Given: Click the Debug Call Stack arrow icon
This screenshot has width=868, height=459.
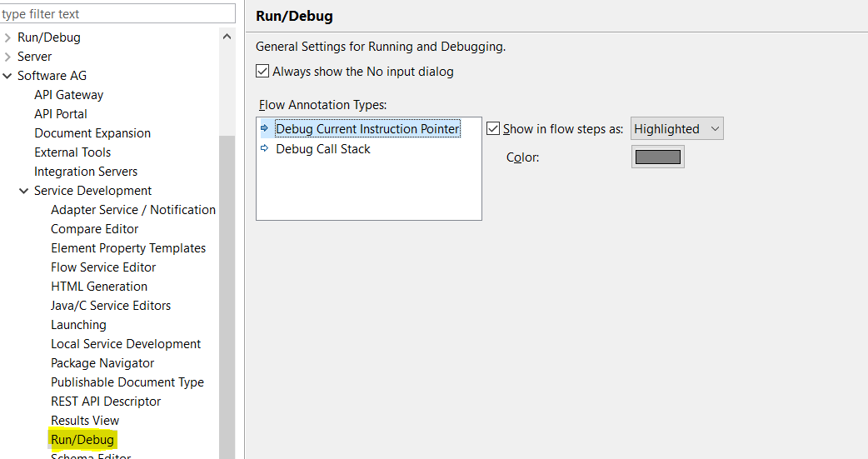Looking at the screenshot, I should (265, 148).
